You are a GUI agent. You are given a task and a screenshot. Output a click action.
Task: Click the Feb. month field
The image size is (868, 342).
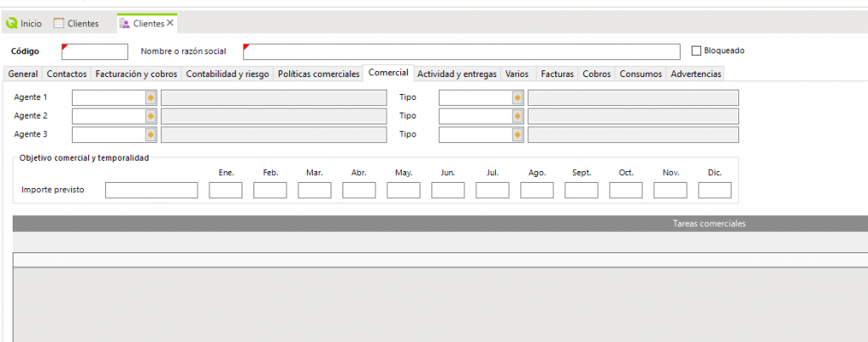pyautogui.click(x=270, y=190)
